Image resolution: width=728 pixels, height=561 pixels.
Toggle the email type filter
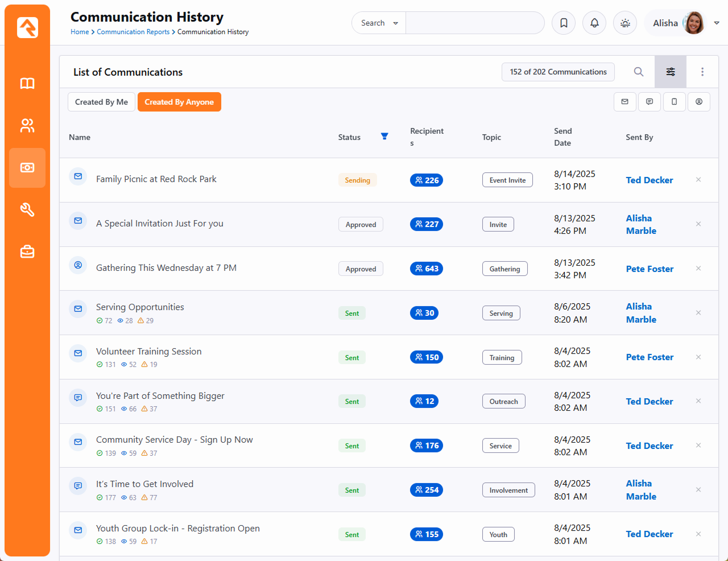pyautogui.click(x=625, y=102)
